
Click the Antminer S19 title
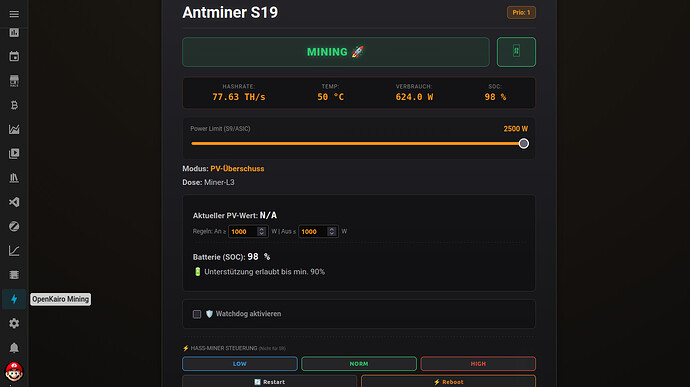tap(230, 12)
